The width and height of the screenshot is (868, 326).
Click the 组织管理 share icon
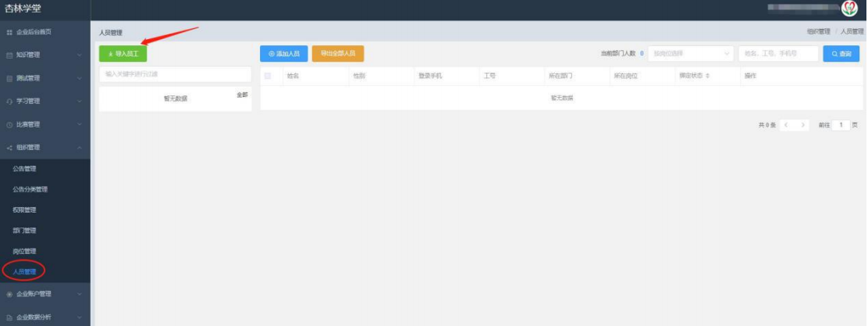pos(9,148)
